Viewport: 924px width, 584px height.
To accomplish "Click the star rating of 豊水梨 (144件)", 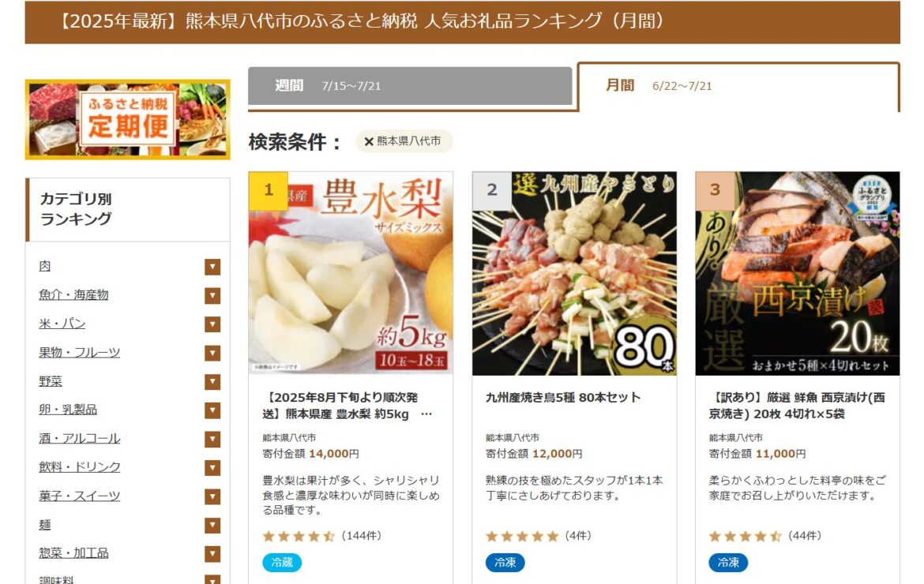I will coord(299,537).
